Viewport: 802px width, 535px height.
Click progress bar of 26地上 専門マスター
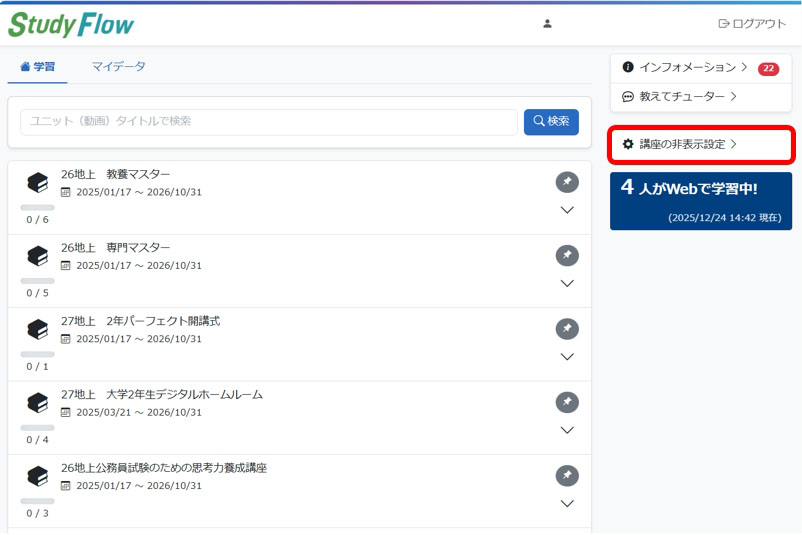click(38, 281)
